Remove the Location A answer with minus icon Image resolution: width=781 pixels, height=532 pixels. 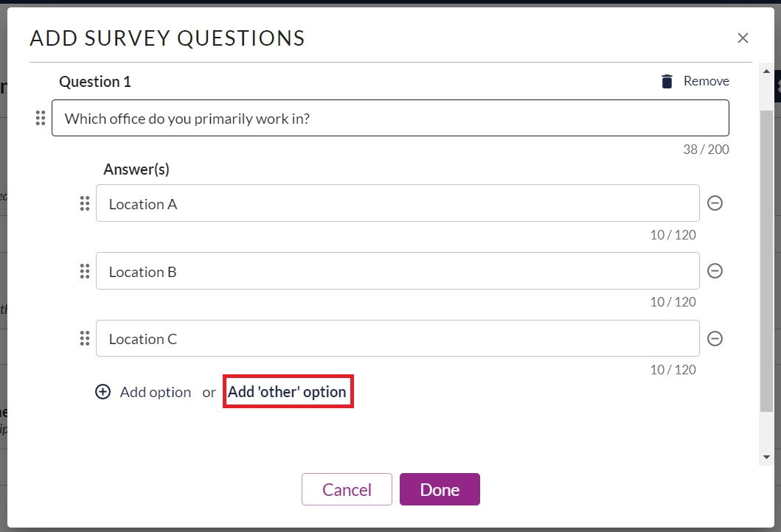point(715,203)
